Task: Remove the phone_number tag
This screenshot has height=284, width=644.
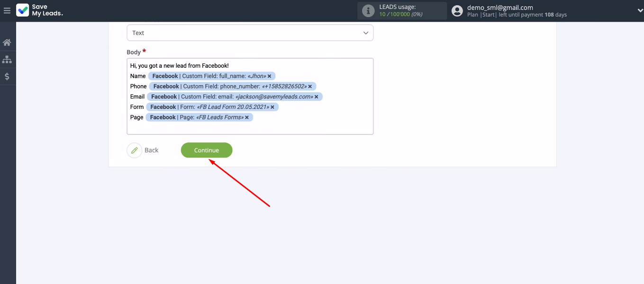Action: pos(310,87)
